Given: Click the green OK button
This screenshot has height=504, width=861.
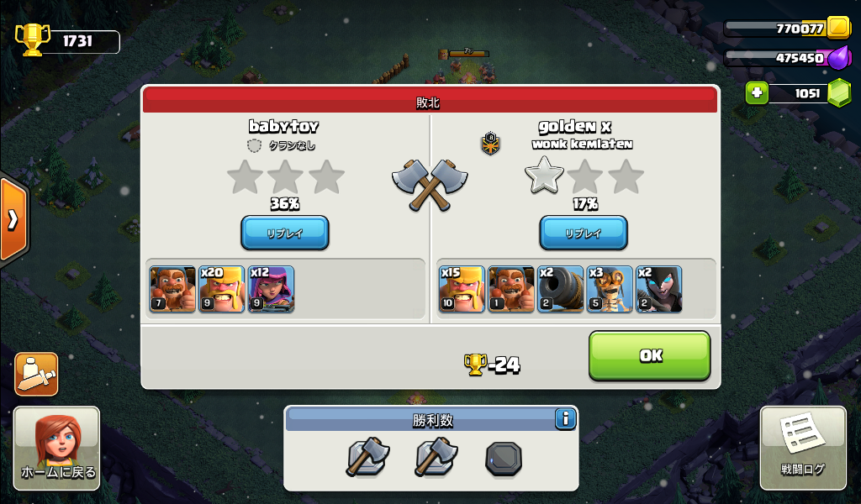Looking at the screenshot, I should [650, 355].
